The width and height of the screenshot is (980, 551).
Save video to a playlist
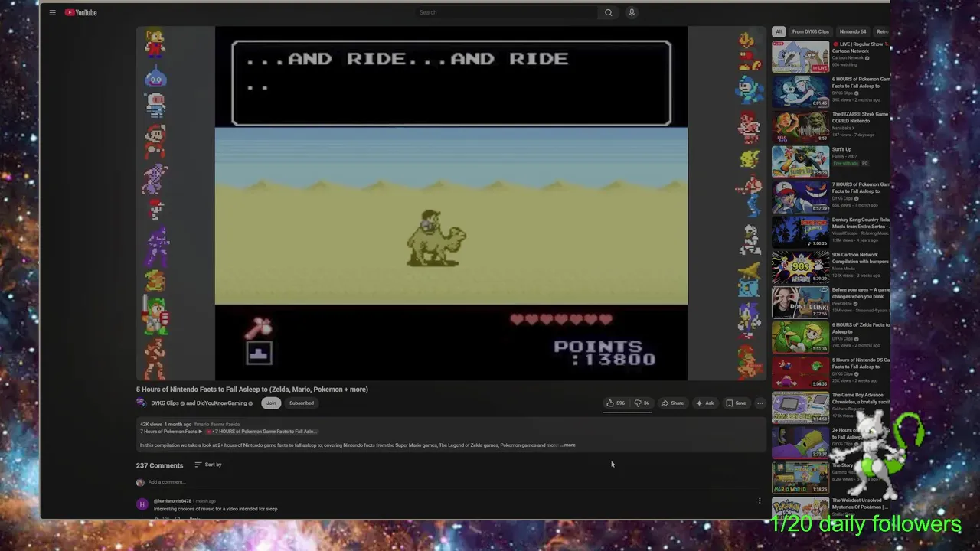736,403
